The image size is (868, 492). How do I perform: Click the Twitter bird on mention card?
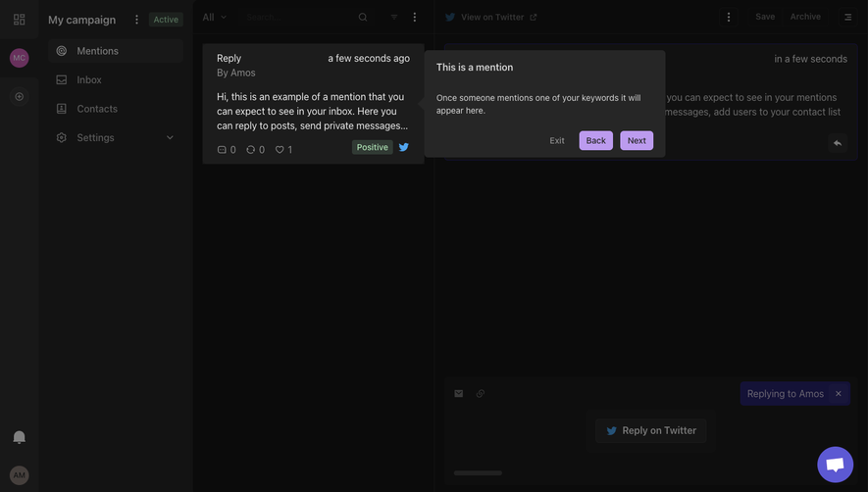(404, 147)
